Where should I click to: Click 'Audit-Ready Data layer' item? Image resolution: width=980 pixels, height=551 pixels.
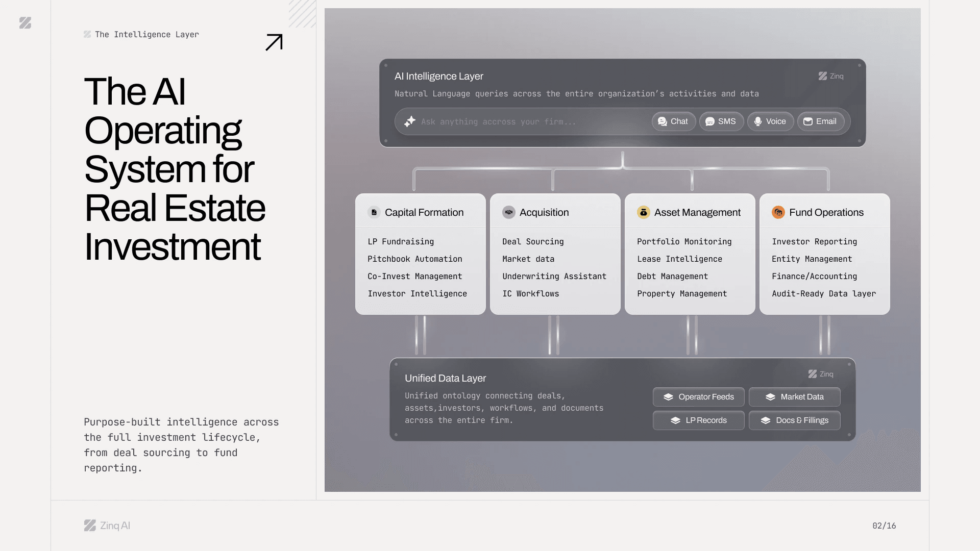click(x=824, y=294)
